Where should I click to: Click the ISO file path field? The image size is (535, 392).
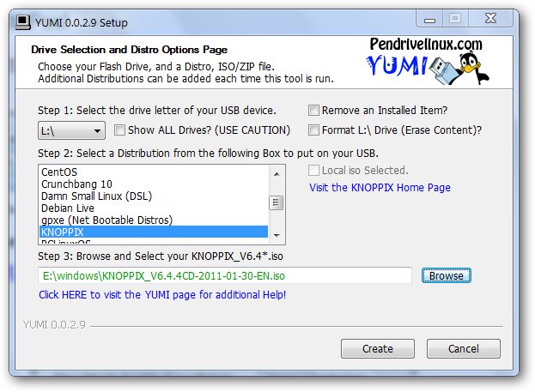(x=225, y=275)
